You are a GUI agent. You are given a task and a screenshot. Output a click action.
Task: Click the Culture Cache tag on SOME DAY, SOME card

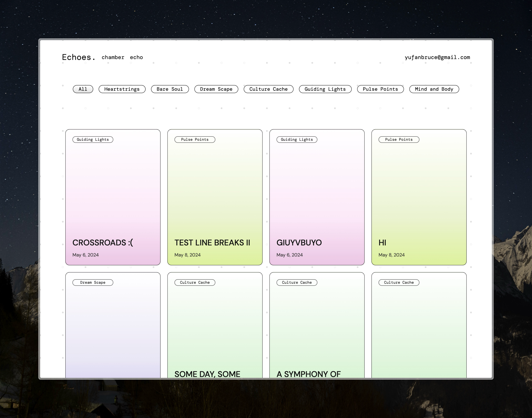click(x=195, y=282)
